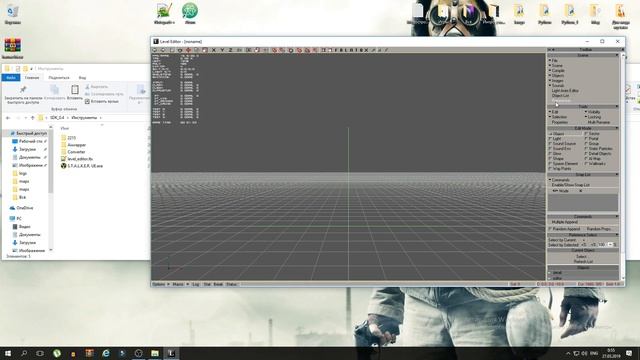
Task: Click Log in the bottom bar
Action: [196, 284]
